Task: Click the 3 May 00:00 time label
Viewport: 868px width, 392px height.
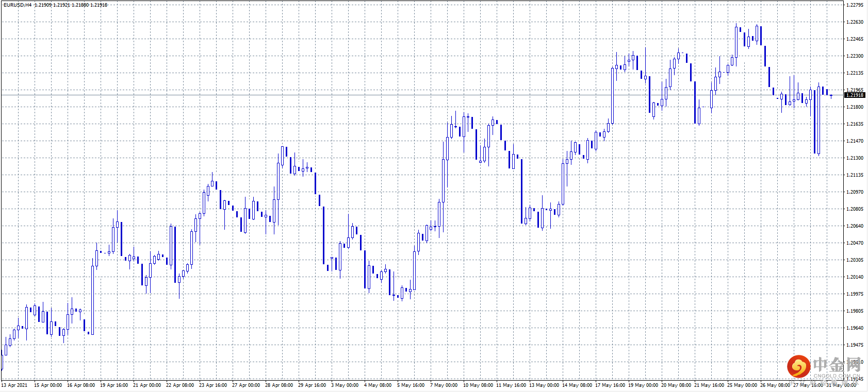Action: [345, 385]
